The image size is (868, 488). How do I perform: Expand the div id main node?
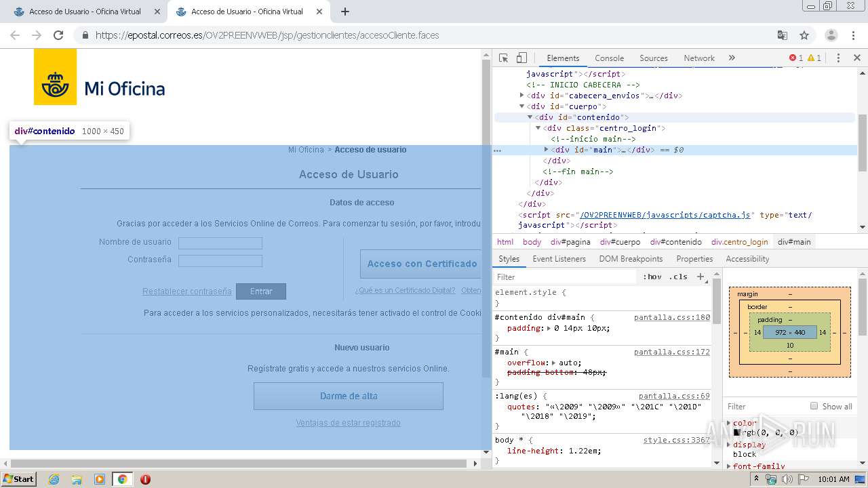(546, 150)
